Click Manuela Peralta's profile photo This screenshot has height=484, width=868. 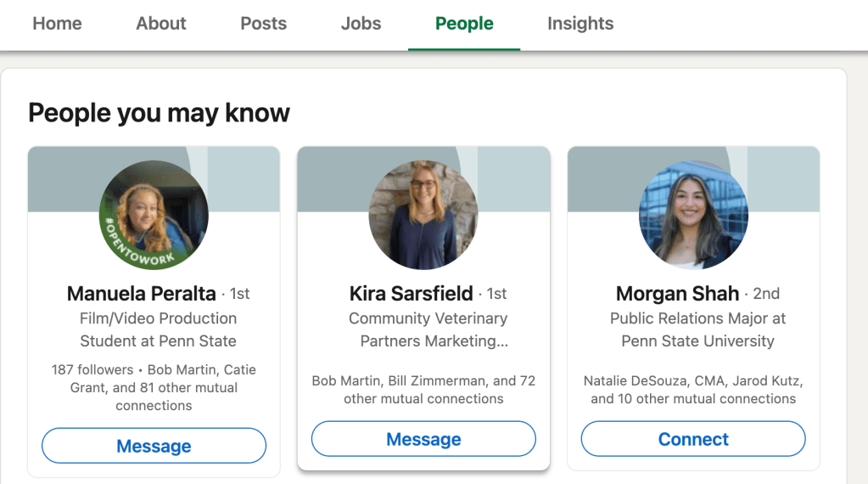pos(154,215)
